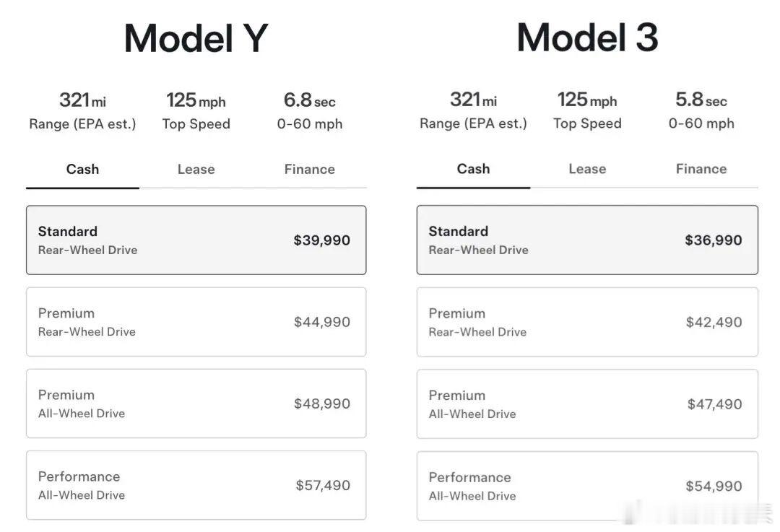Click Model 3 5.8 sec acceleration stat
Image resolution: width=780 pixels, height=532 pixels.
[x=701, y=110]
